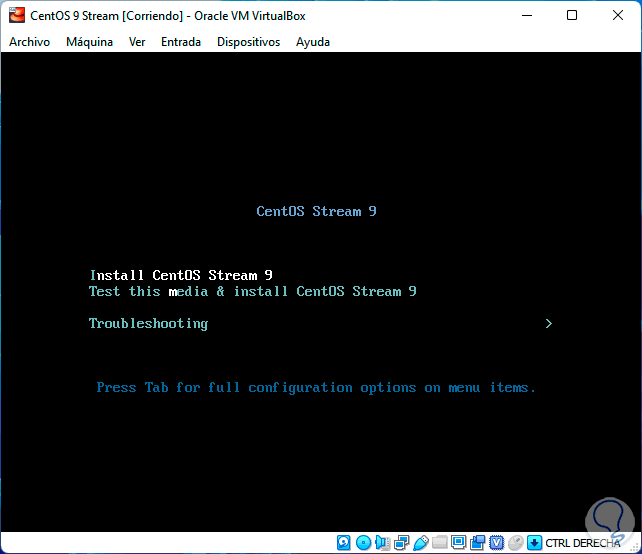Open the Máquina menu
Viewport: 642px width, 554px height.
[x=89, y=42]
